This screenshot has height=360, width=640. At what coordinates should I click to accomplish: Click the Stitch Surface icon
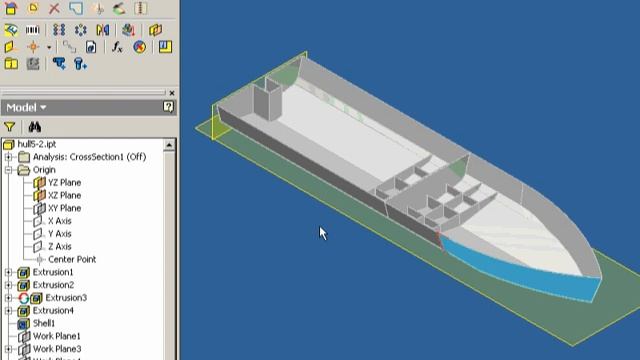coord(141,8)
